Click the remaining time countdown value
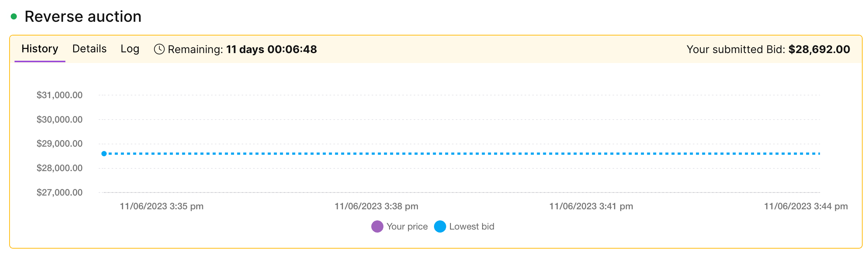Image resolution: width=868 pixels, height=262 pixels. 271,49
